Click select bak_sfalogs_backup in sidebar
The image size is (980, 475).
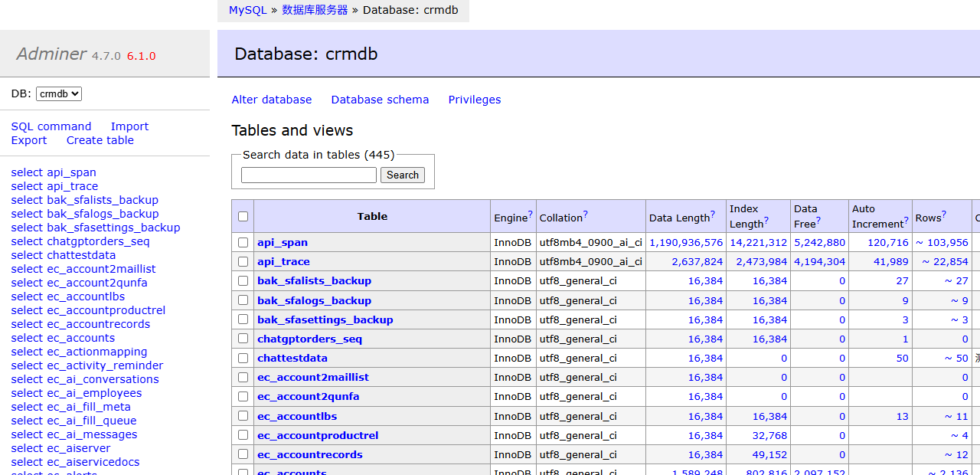[85, 214]
